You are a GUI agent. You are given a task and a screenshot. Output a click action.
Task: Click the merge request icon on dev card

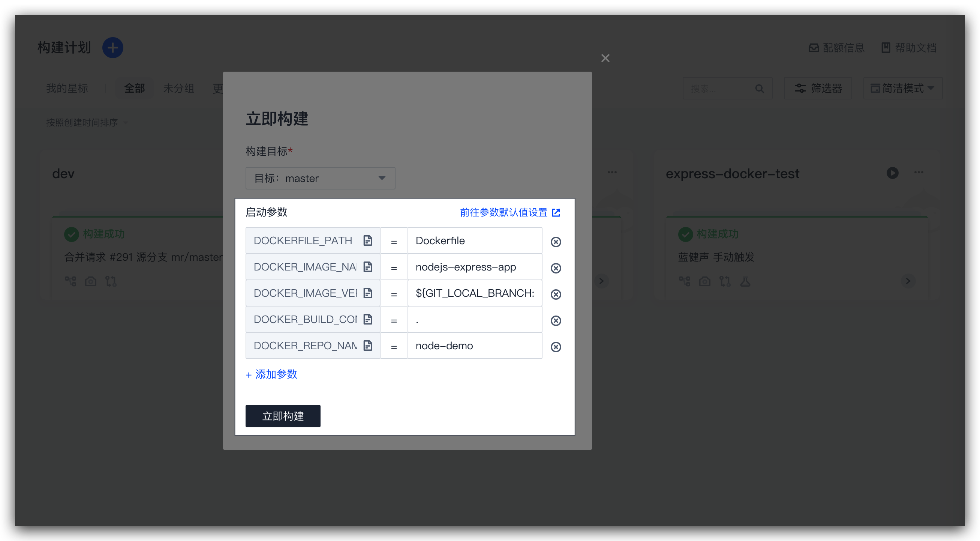(x=111, y=281)
